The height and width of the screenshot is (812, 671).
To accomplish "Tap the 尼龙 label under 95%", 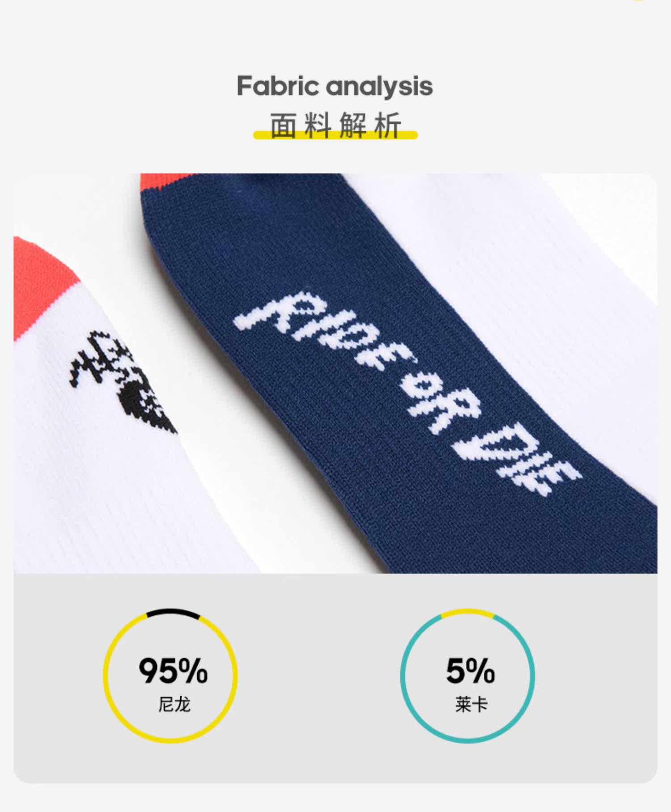I will click(174, 704).
